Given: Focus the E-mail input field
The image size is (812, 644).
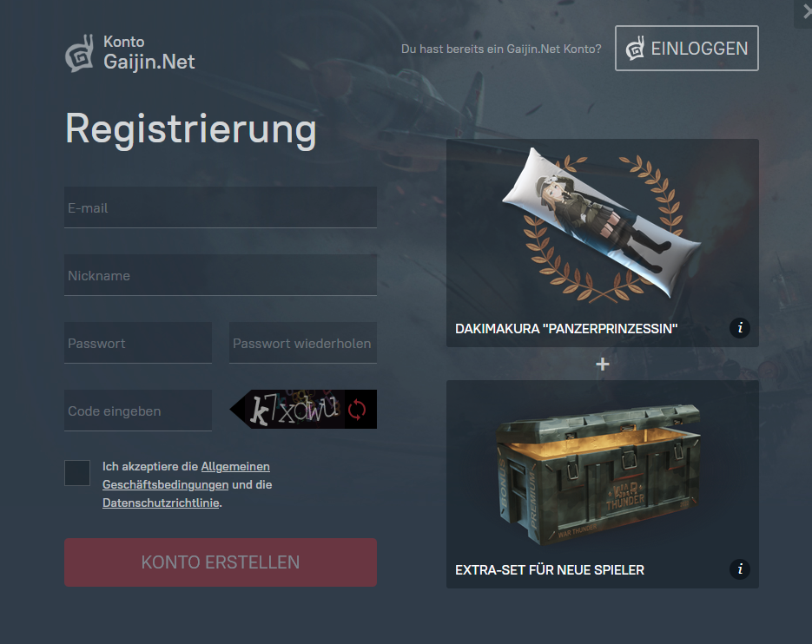Looking at the screenshot, I should point(221,207).
